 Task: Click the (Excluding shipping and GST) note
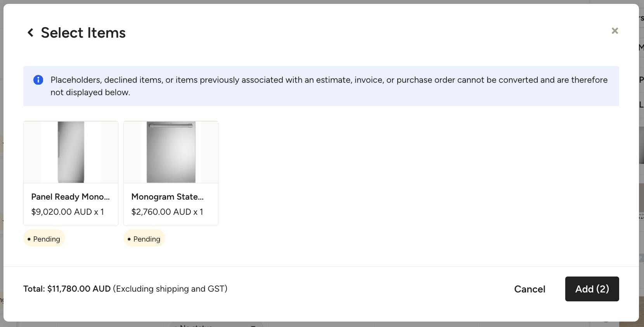click(170, 289)
